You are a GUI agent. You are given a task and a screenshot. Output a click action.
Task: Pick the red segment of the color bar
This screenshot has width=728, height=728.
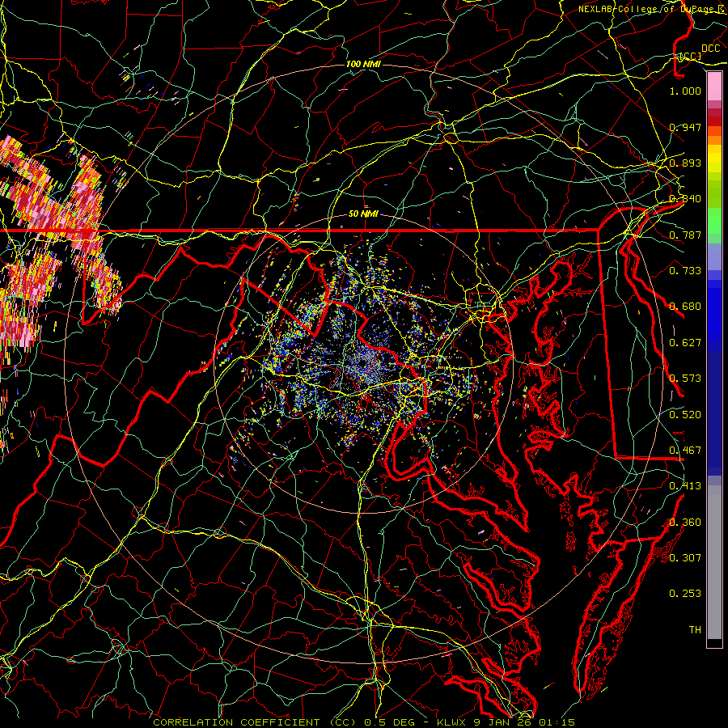click(x=714, y=121)
